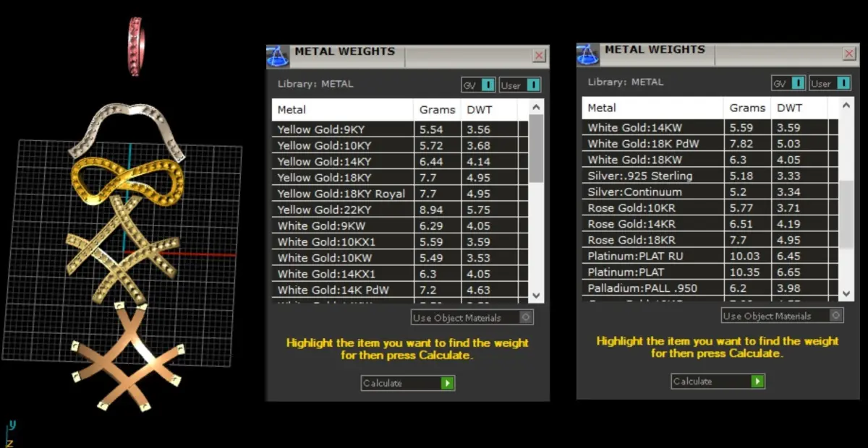This screenshot has height=448, width=868.
Task: Select the Platinum:PLAT RU row
Action: [710, 256]
